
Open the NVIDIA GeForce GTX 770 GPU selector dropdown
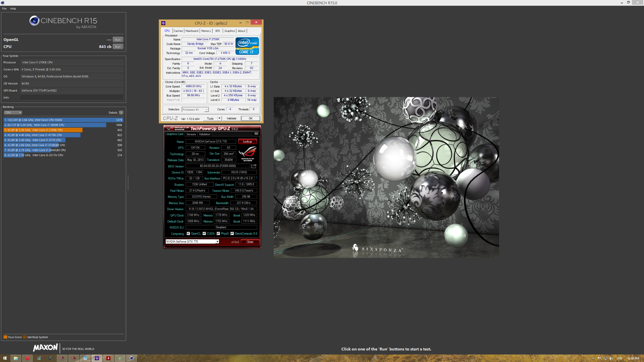[x=192, y=242]
